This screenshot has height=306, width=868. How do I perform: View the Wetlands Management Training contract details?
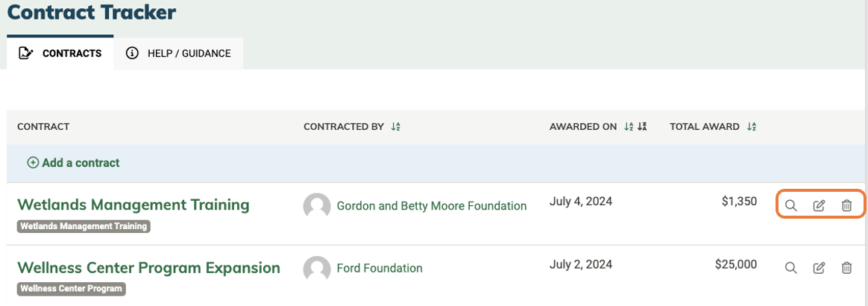[x=791, y=206]
